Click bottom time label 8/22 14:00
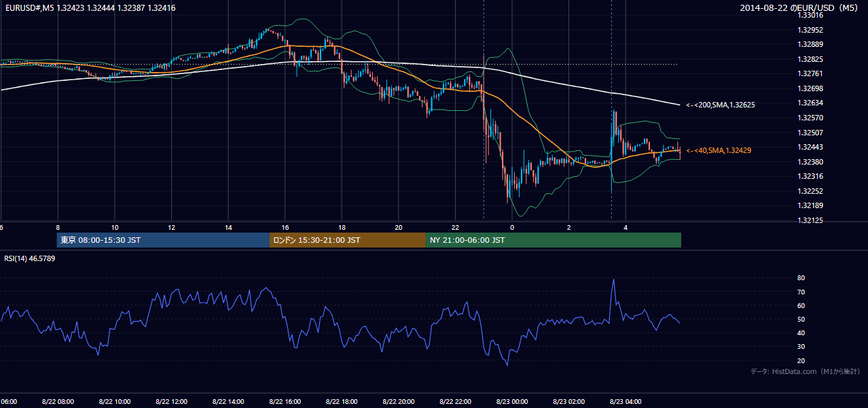868x408 pixels. [x=229, y=401]
